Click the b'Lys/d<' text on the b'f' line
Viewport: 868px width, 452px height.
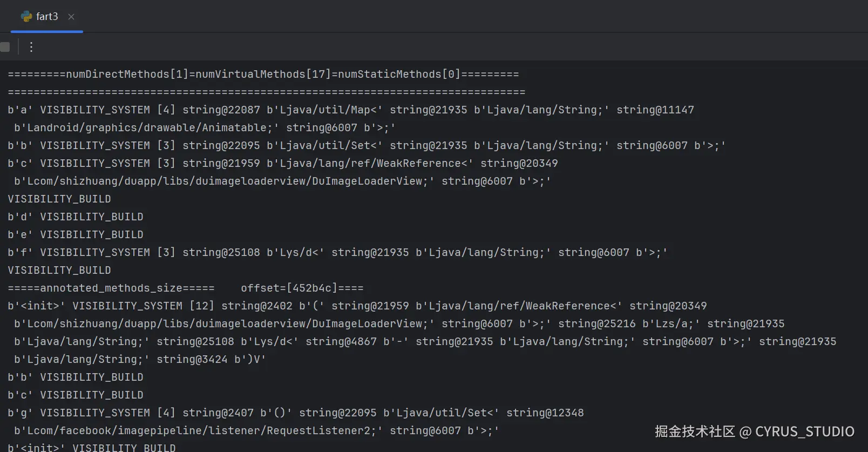click(295, 253)
